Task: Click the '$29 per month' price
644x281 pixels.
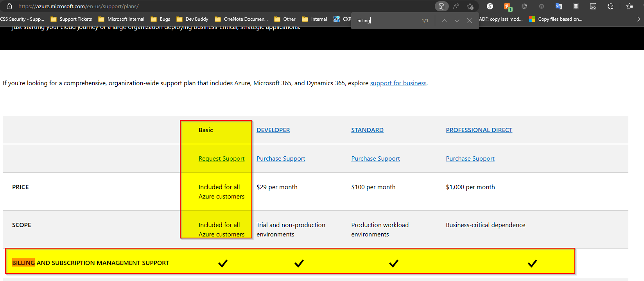Action: [277, 187]
